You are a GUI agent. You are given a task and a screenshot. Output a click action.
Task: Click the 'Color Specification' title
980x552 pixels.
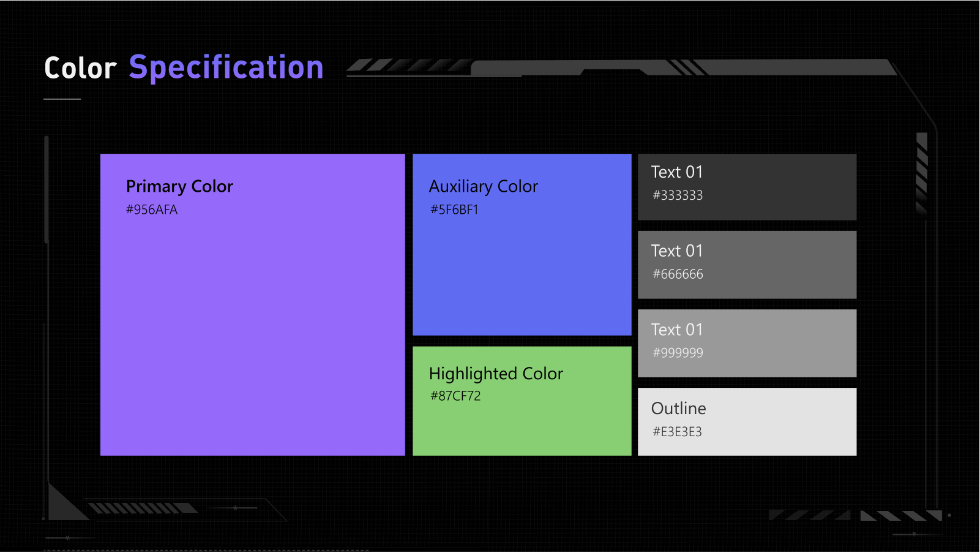[x=184, y=68]
